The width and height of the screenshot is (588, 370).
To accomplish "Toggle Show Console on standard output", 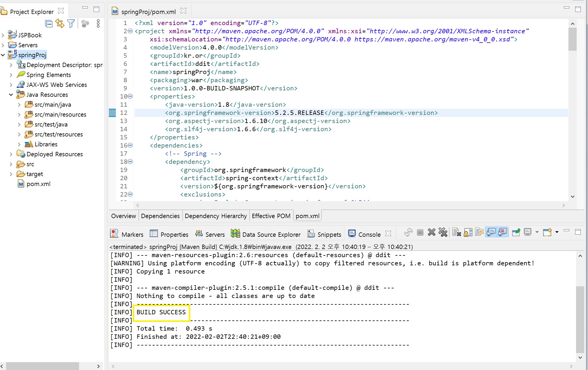I will [x=491, y=232].
